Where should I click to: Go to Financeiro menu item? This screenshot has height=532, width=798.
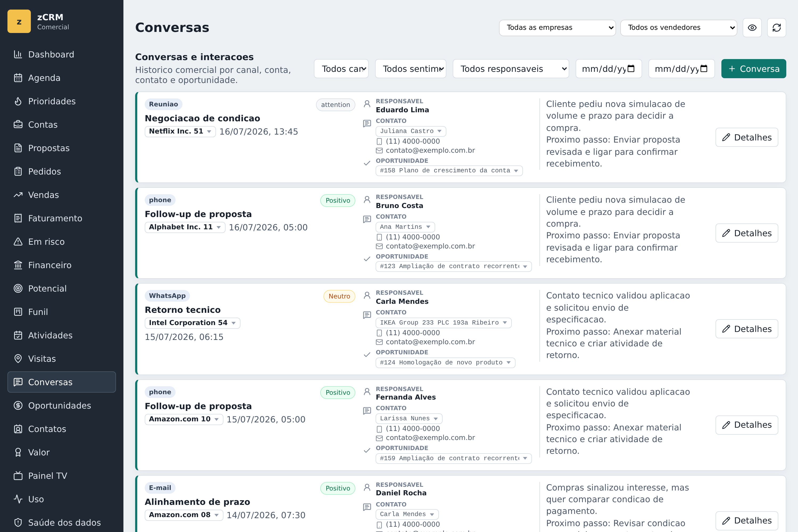62,265
